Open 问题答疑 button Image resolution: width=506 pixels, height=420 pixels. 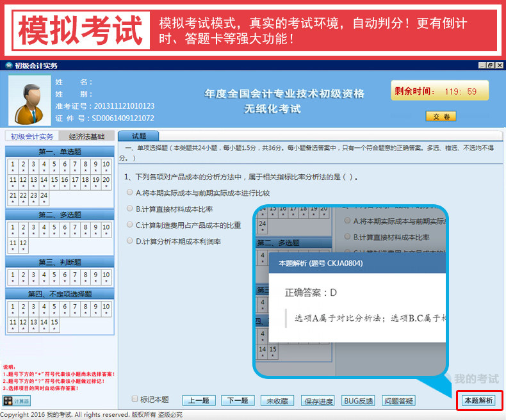point(398,401)
